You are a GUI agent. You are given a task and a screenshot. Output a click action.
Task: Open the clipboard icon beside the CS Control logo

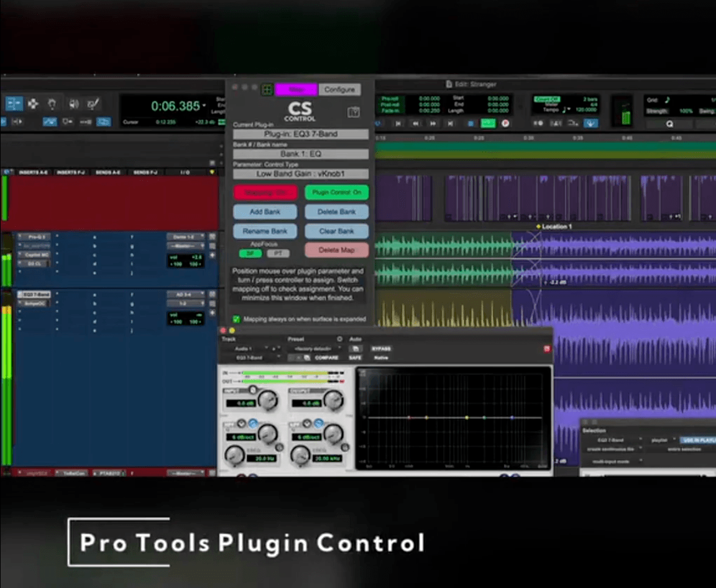353,112
